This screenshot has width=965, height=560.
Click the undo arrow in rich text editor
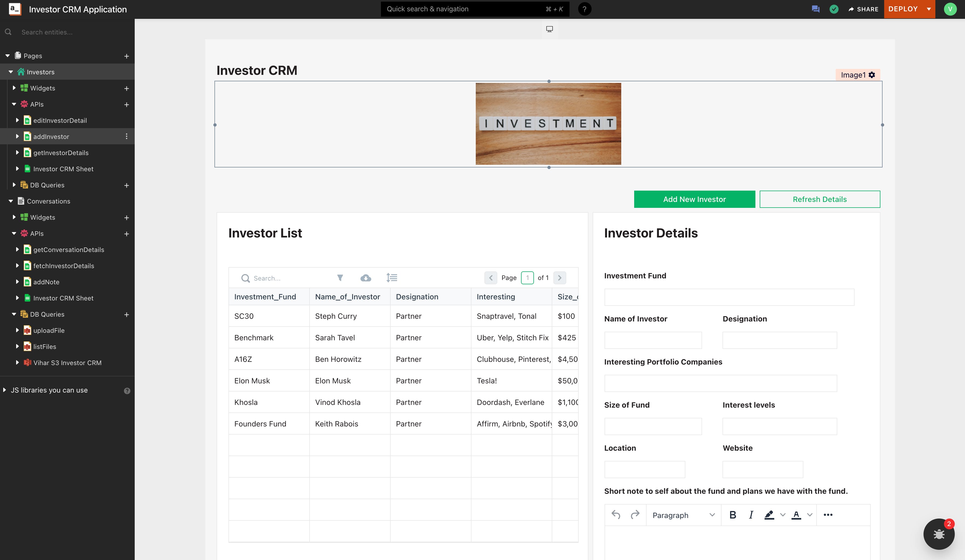click(x=616, y=515)
